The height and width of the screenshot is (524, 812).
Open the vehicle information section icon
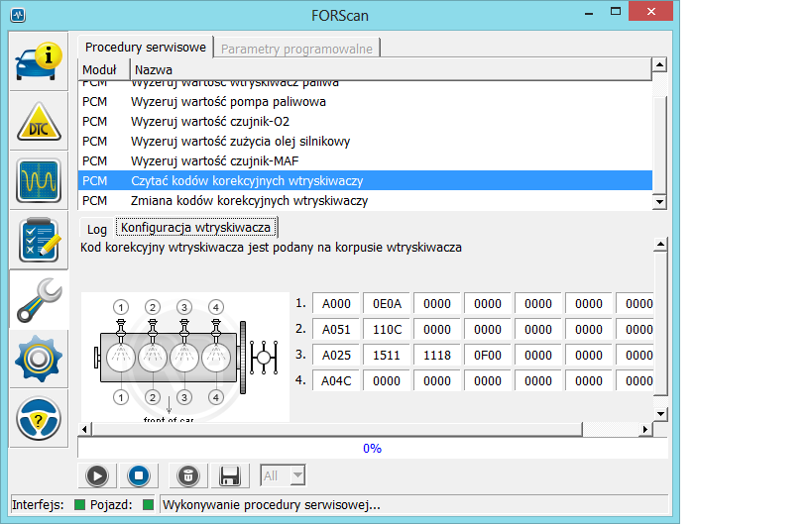(40, 60)
